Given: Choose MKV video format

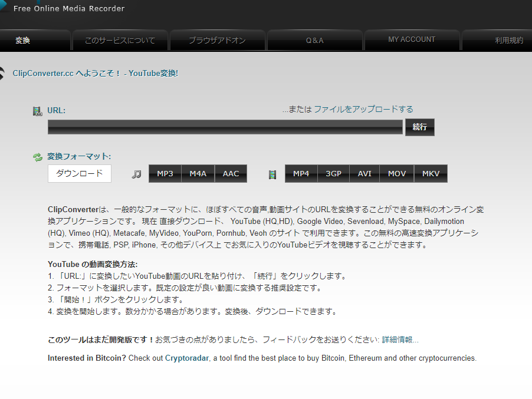Looking at the screenshot, I should tap(431, 173).
